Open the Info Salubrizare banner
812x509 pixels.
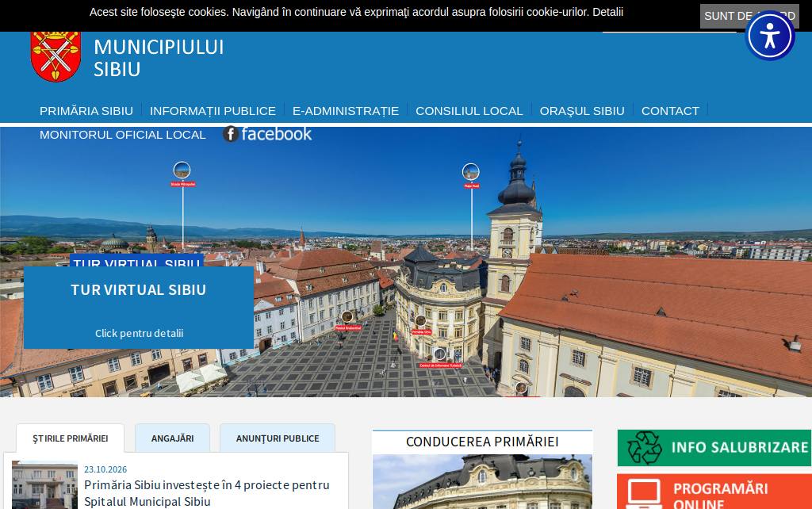click(714, 448)
